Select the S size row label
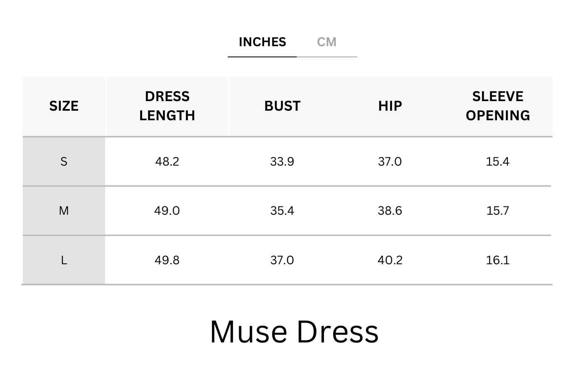The image size is (588, 367). (x=64, y=161)
